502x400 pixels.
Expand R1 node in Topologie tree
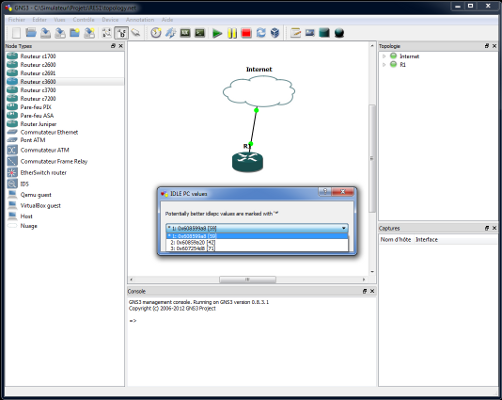[x=384, y=65]
